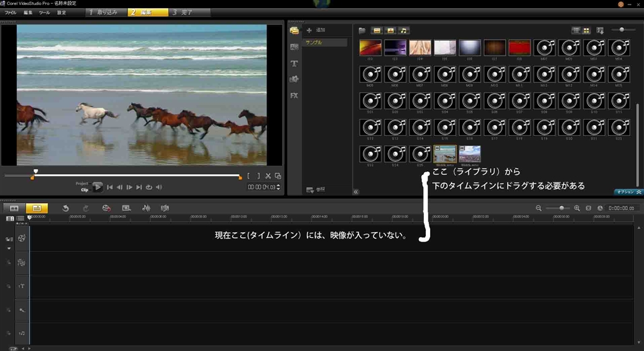Viewport: 644px width, 351px height.
Task: Click the 追加 add folder button
Action: pyautogui.click(x=316, y=30)
